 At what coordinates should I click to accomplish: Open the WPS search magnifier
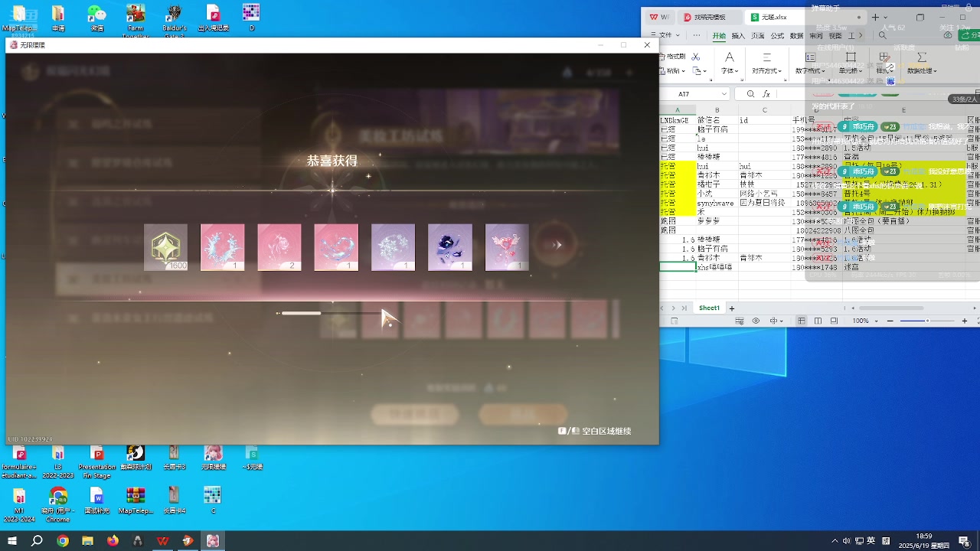883,35
